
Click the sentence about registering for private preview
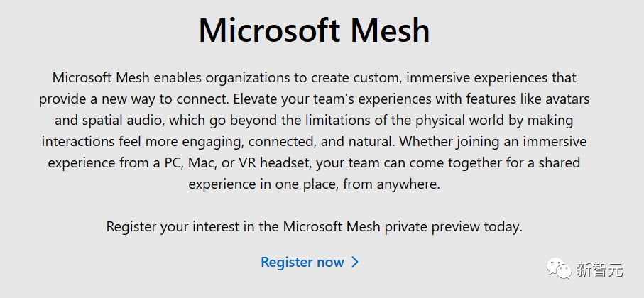tap(314, 227)
